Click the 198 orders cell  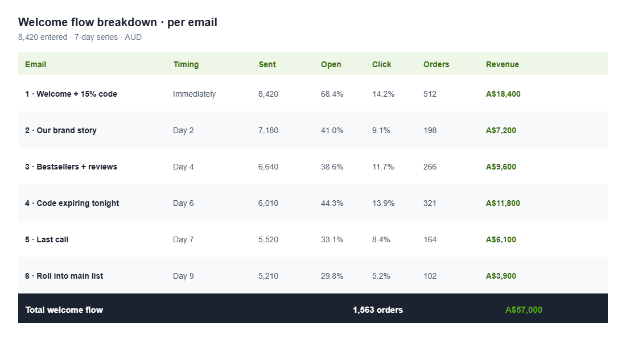430,130
